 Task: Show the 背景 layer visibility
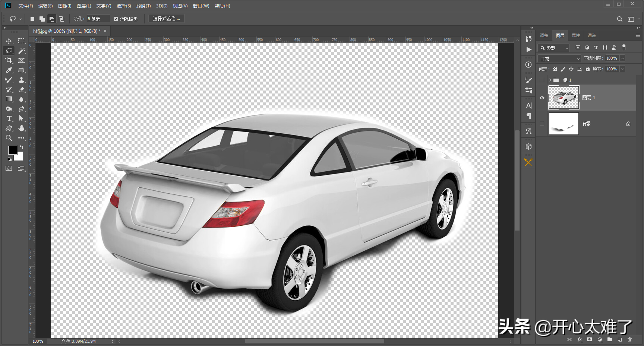coord(542,124)
